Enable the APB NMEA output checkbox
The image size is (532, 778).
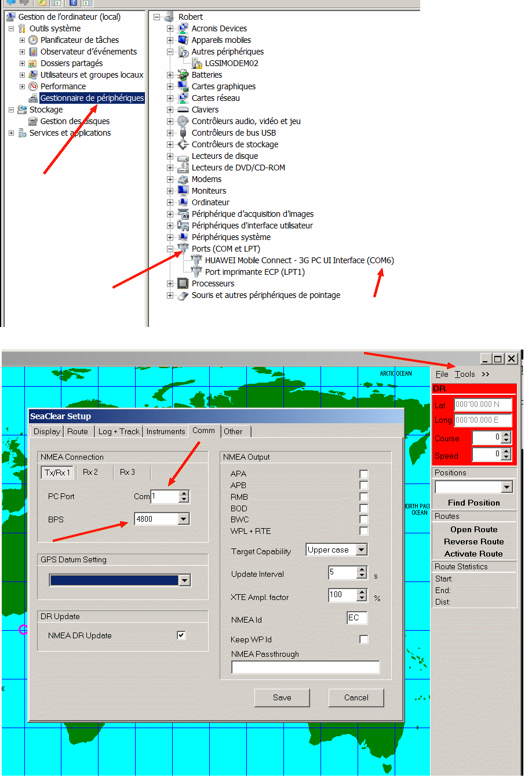364,485
